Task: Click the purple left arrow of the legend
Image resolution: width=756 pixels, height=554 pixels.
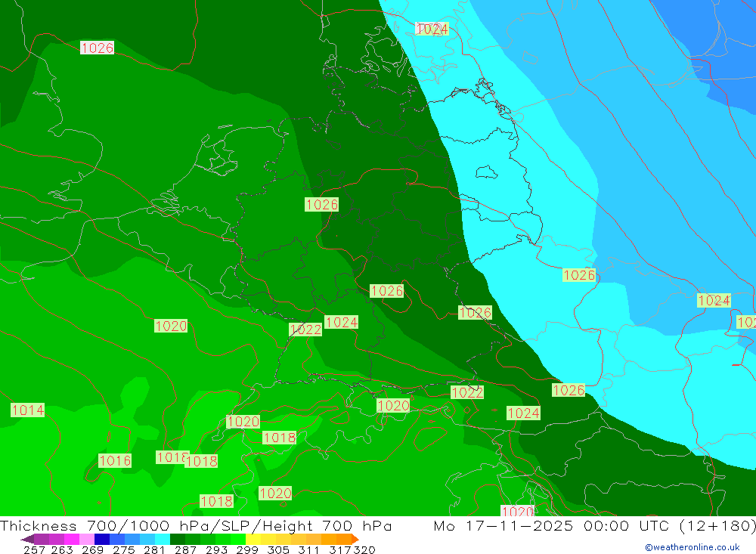Action: [x=27, y=539]
